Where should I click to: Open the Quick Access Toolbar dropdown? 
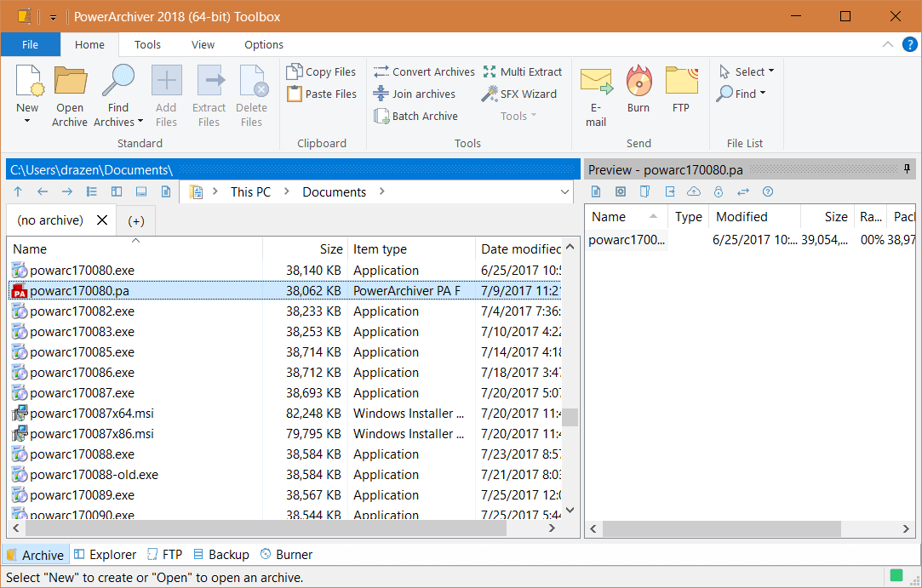[x=53, y=18]
